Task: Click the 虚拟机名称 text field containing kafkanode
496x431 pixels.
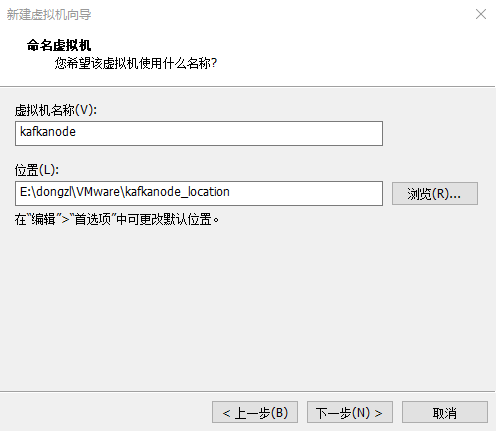Action: point(199,133)
